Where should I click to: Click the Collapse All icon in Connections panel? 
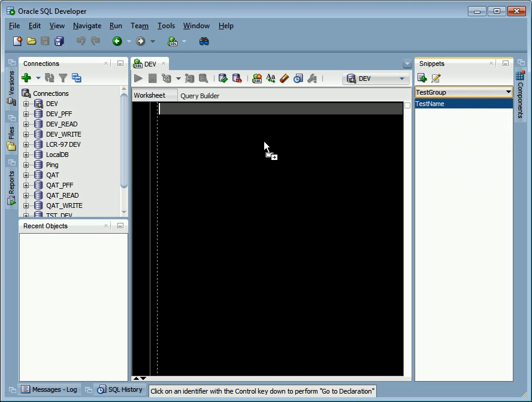77,78
